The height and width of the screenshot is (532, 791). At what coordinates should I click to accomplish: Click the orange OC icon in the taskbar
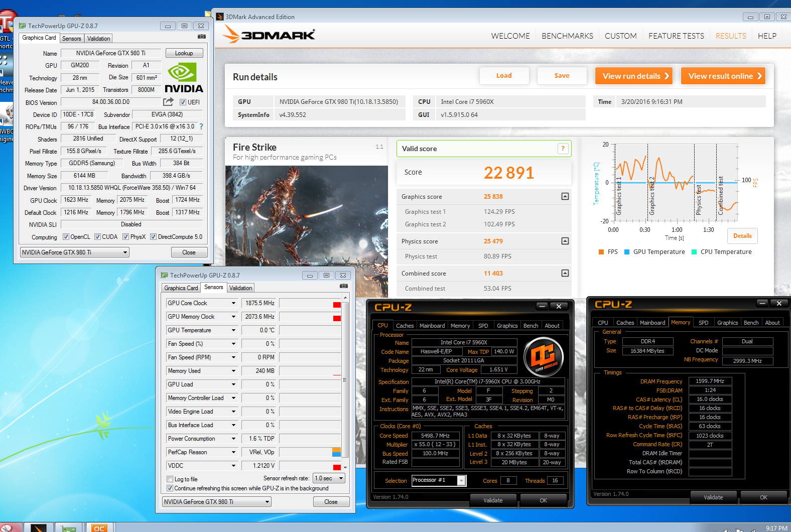pos(99,527)
